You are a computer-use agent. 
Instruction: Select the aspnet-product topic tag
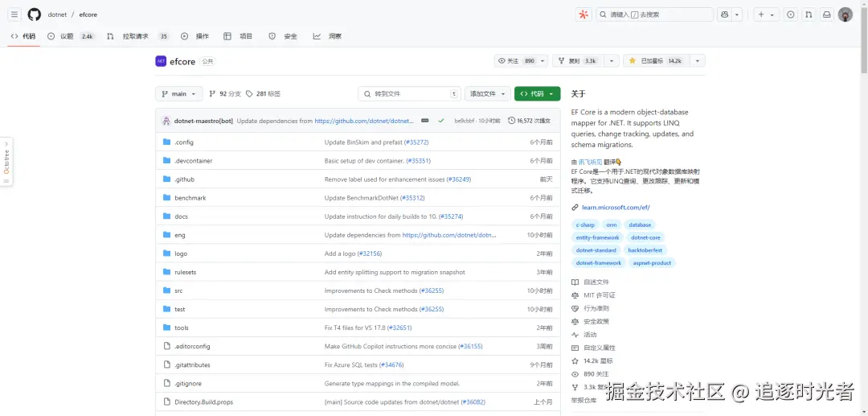coord(652,263)
